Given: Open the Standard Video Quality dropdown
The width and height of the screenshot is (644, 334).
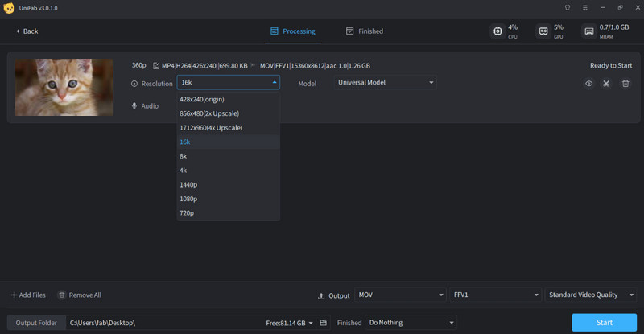Looking at the screenshot, I should (592, 295).
